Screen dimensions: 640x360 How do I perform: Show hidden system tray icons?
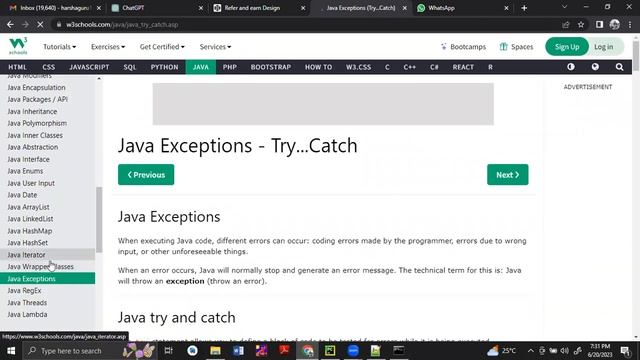(x=530, y=351)
